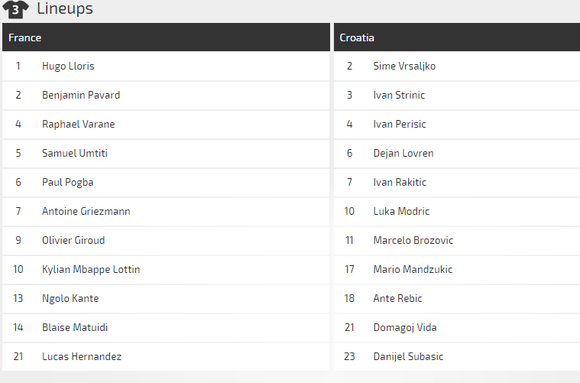Open Kylian Mbappe Lottin profile

(91, 269)
